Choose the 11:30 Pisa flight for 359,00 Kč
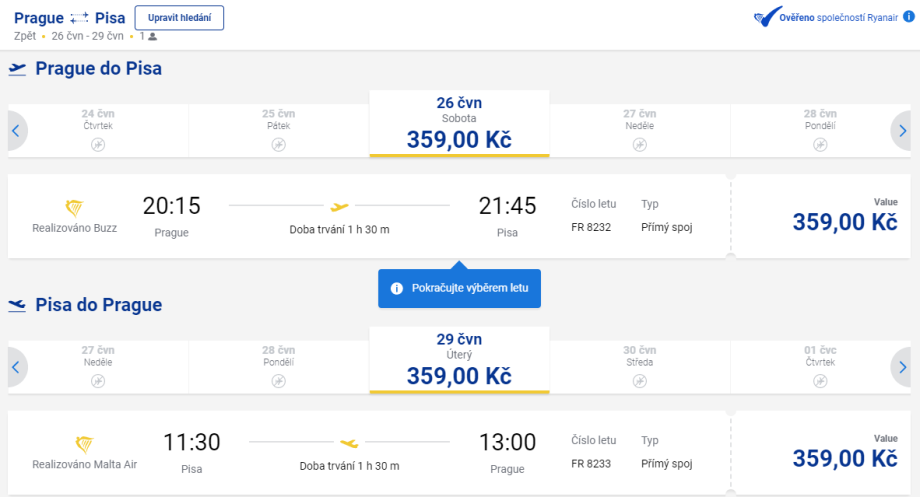This screenshot has width=920, height=497. (844, 453)
